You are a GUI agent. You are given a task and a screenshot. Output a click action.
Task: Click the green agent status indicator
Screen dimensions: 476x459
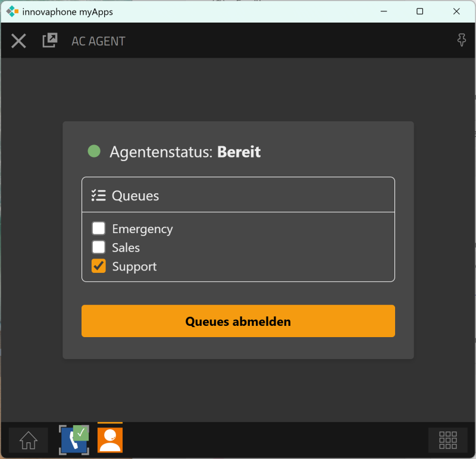(94, 151)
